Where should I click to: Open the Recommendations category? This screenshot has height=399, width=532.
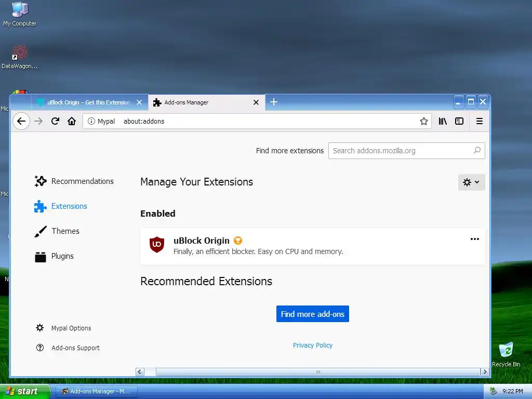[74, 181]
